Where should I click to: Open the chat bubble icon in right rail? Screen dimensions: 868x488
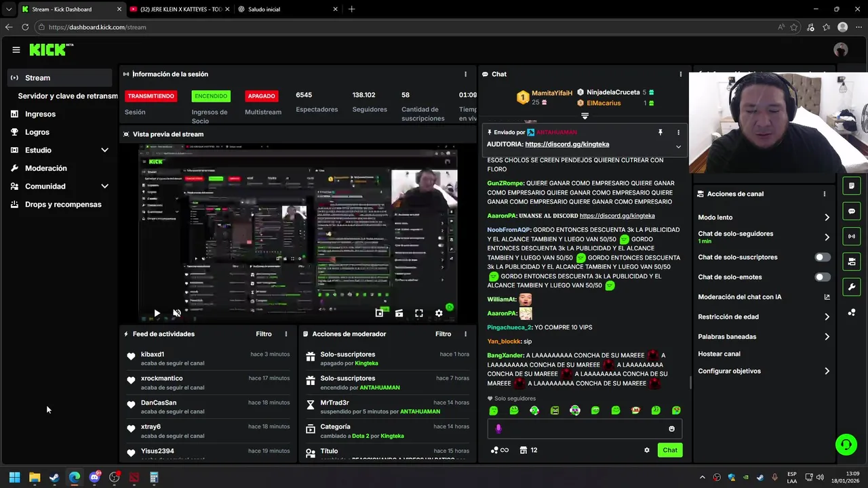click(x=852, y=211)
